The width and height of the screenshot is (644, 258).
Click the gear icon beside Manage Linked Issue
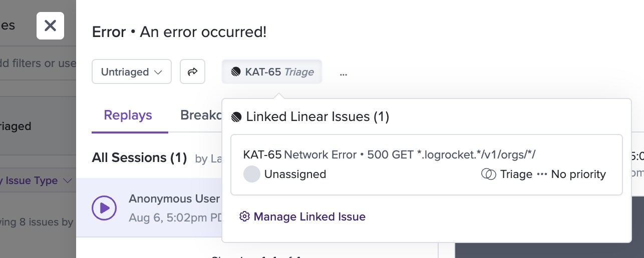tap(244, 216)
